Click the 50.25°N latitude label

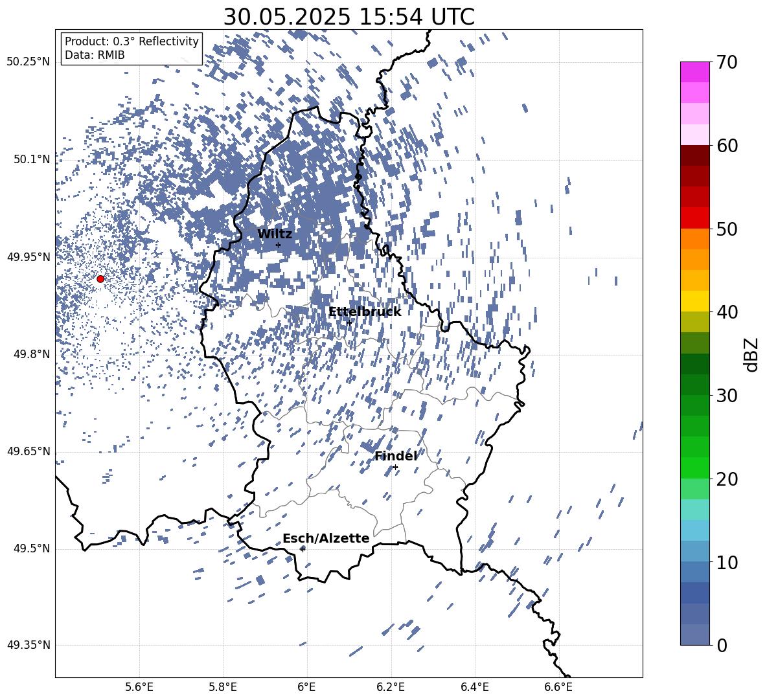click(x=29, y=62)
